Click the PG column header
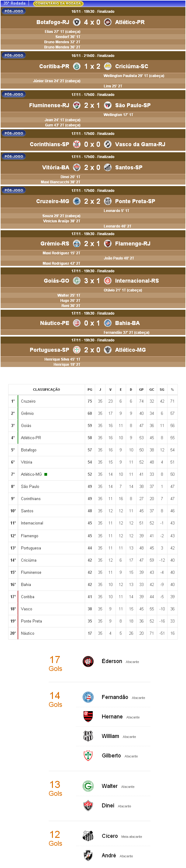The image size is (186, 868). point(90,390)
